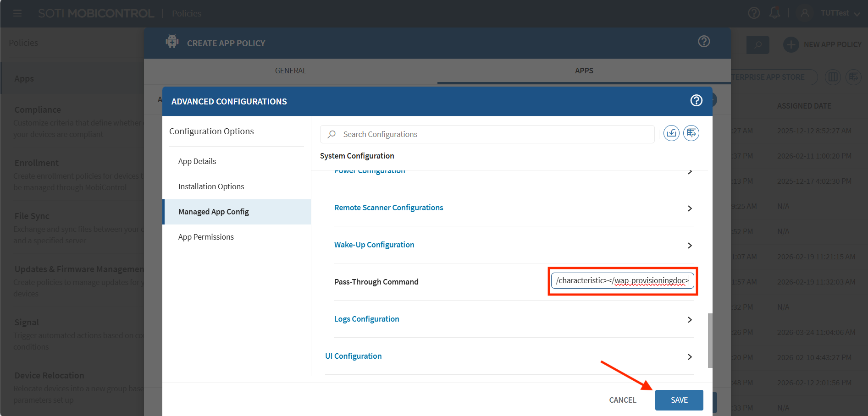868x416 pixels.
Task: Click help icon in Create App Policy header
Action: tap(703, 42)
